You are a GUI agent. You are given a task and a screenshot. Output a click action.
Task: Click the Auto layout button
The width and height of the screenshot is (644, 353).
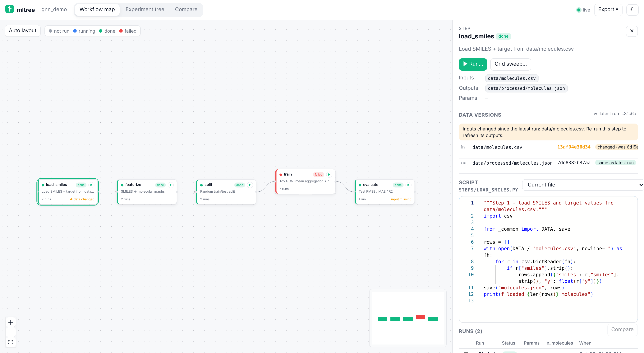coord(22,31)
